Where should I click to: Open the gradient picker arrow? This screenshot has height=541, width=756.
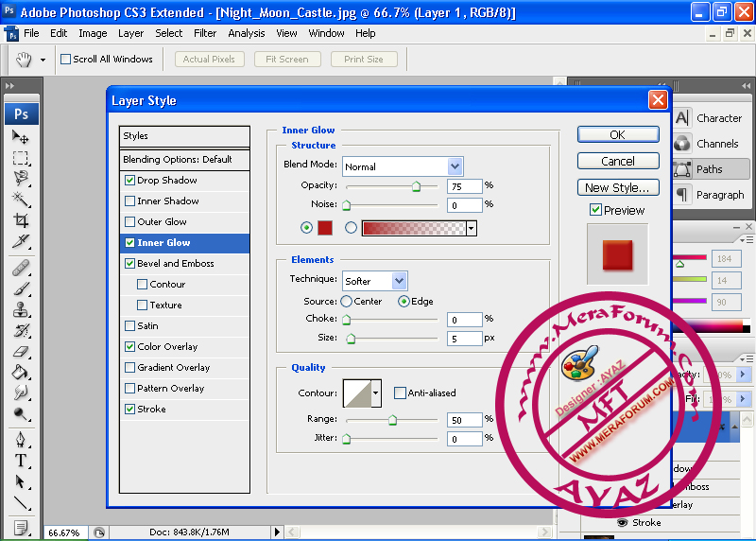tap(472, 228)
